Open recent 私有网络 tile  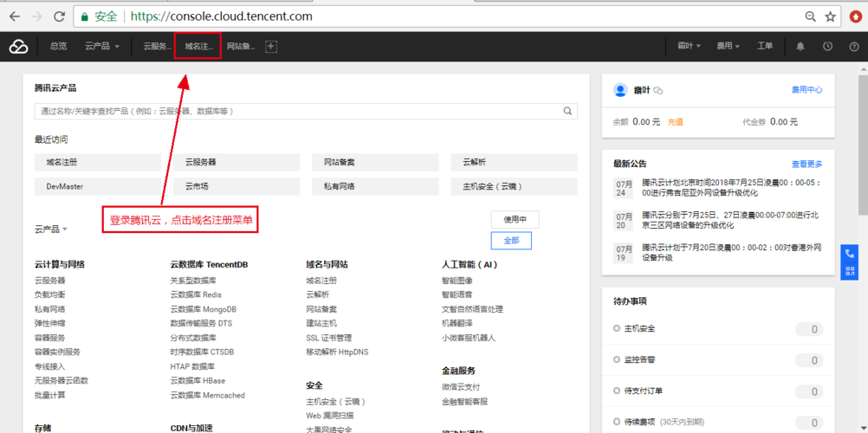point(375,186)
